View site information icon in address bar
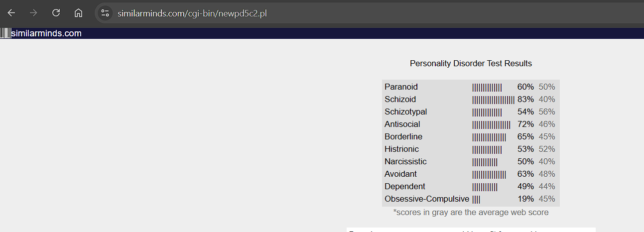The image size is (644, 232). click(105, 13)
